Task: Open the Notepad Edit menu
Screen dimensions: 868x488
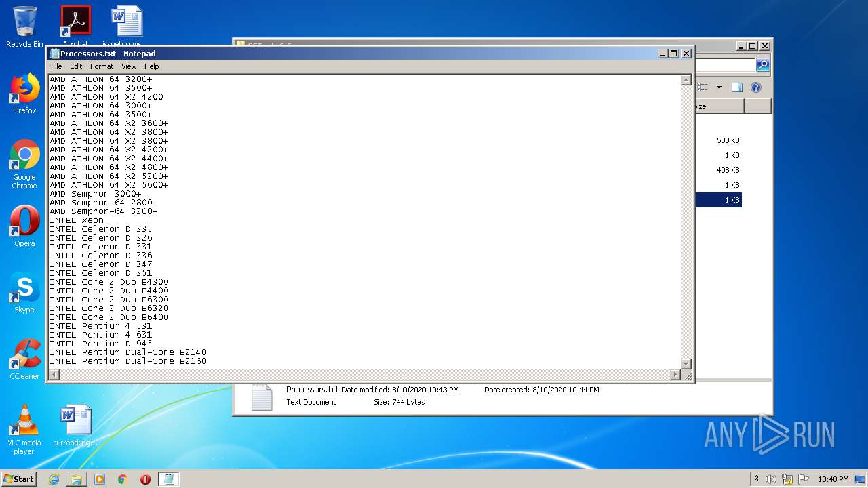Action: point(76,66)
